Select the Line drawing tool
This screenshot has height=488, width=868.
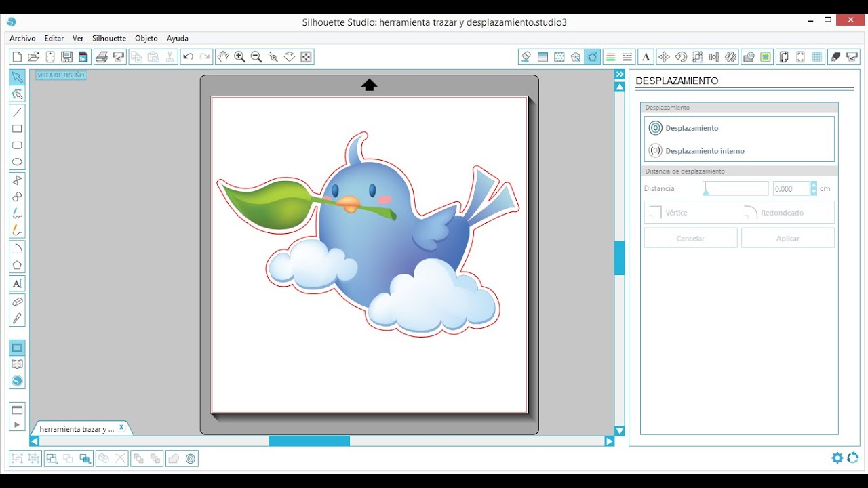[17, 113]
